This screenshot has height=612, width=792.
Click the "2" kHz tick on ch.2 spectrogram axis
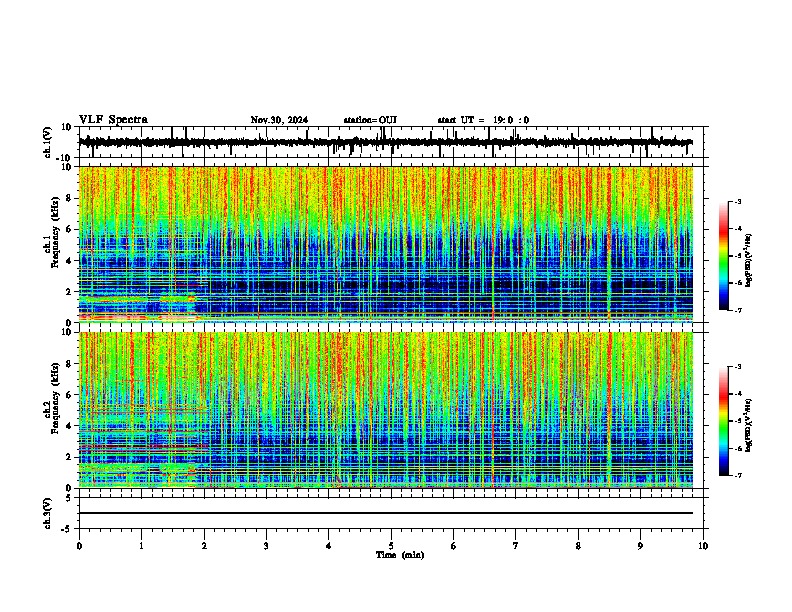tap(69, 457)
